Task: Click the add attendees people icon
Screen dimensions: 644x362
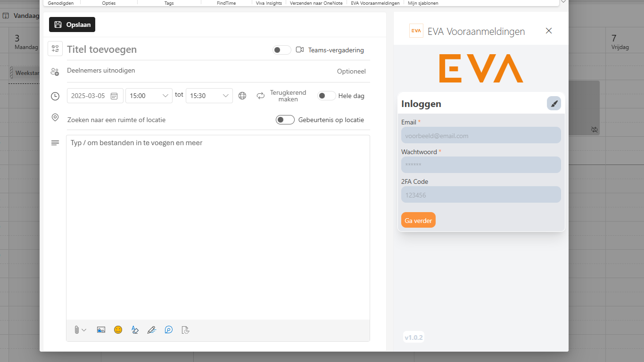Action: (x=55, y=72)
